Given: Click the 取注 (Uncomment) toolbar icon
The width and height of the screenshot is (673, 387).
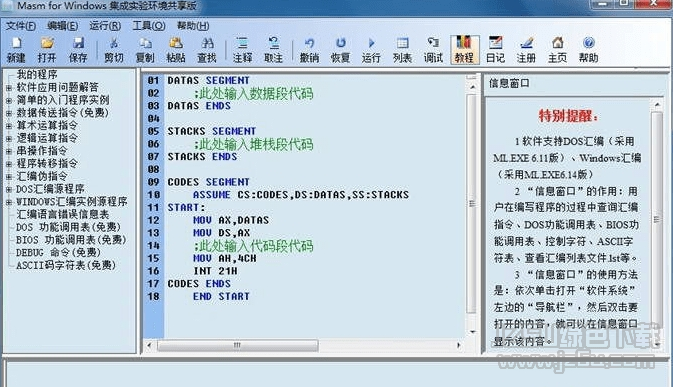Looking at the screenshot, I should click(273, 43).
